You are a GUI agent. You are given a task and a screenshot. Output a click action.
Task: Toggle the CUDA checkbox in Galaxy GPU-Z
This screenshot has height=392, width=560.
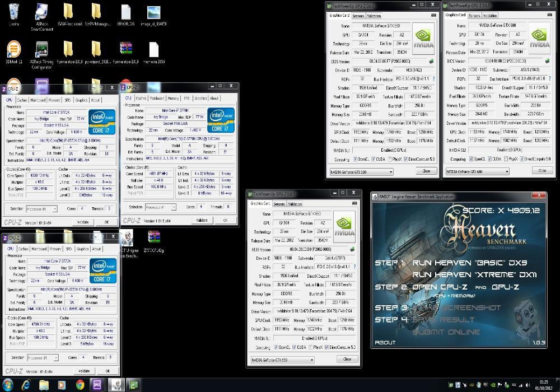pyautogui.click(x=294, y=347)
